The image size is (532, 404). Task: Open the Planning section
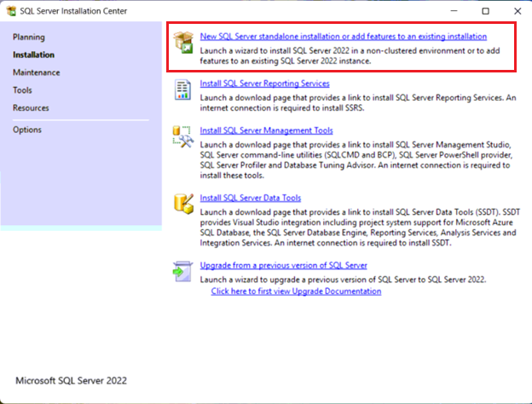coord(29,37)
